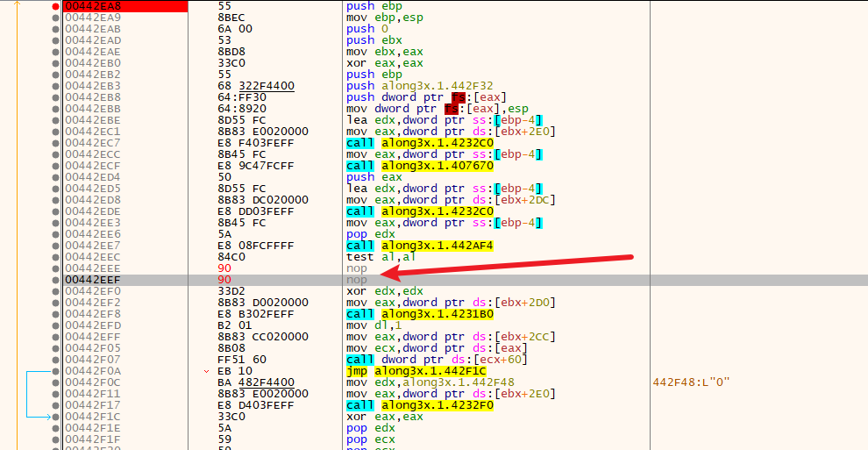Click address 00442F0A in the address column
Screen dimensions: 868x450
click(93, 371)
